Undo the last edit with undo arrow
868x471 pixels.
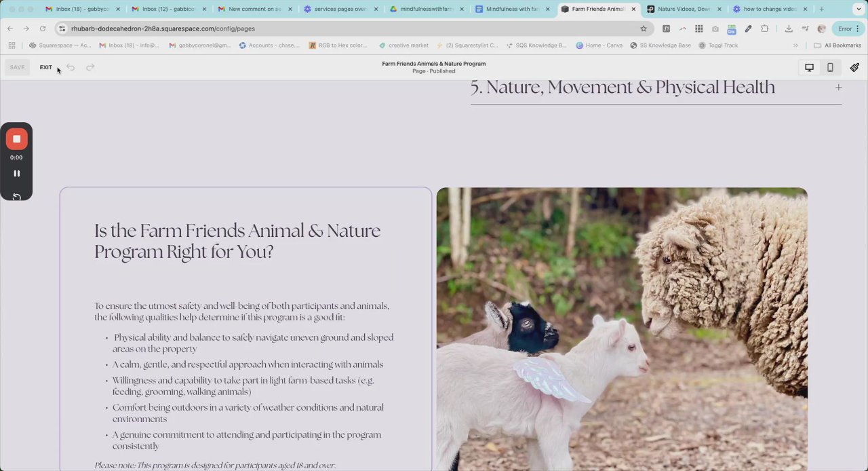pyautogui.click(x=71, y=67)
